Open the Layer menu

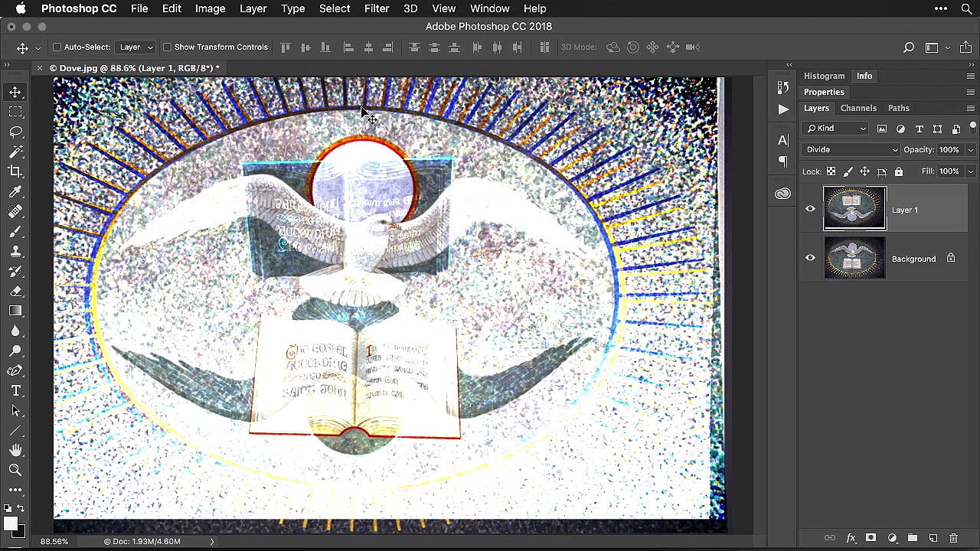(x=253, y=8)
